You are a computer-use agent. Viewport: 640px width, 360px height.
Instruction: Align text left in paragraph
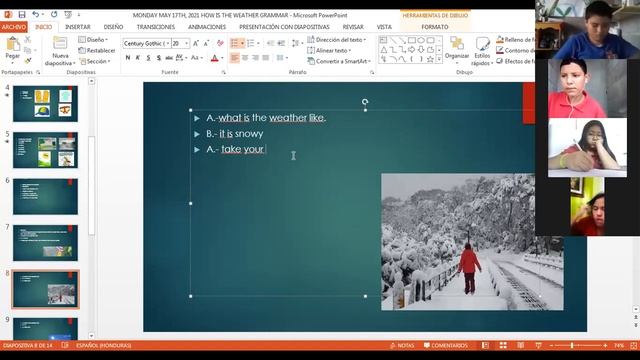coord(235,58)
